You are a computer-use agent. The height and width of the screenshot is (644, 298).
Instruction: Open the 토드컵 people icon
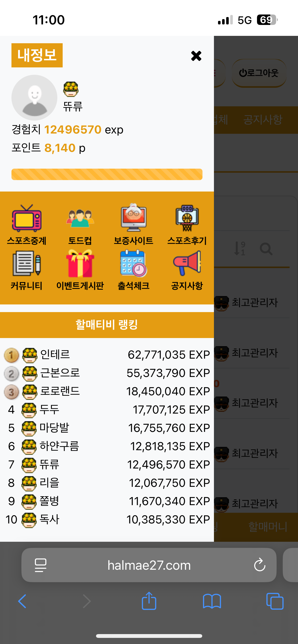pyautogui.click(x=80, y=218)
